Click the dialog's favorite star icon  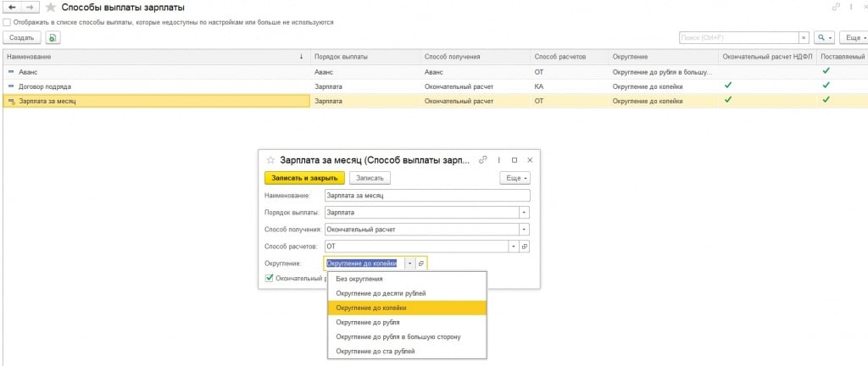[x=270, y=159]
